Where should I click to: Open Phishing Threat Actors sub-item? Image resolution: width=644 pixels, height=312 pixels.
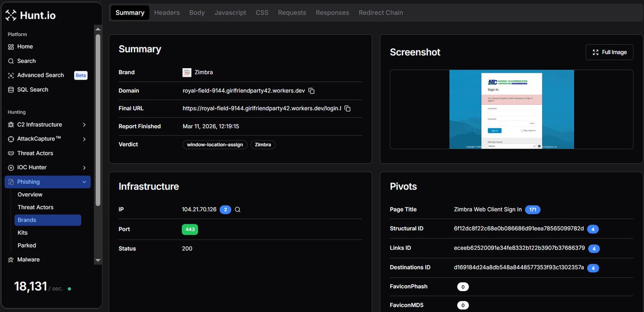35,207
